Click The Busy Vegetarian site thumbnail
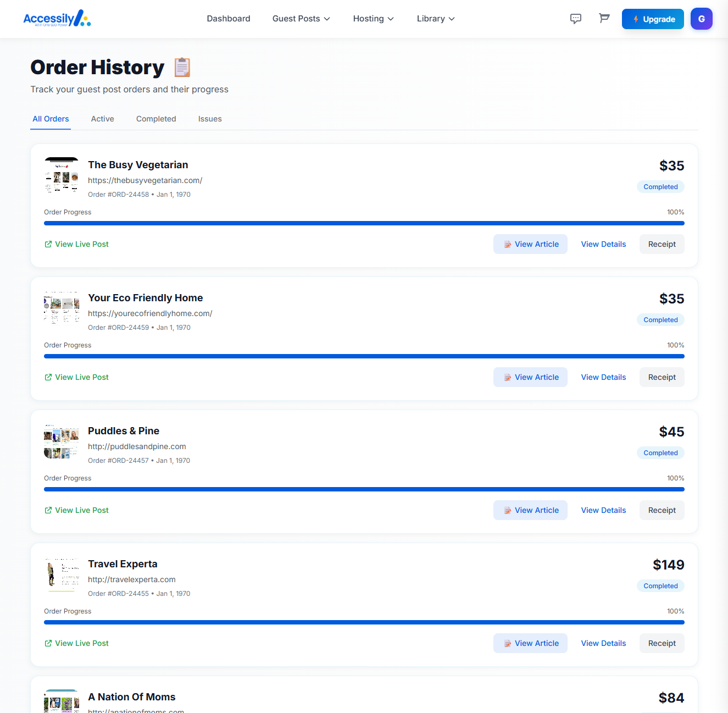Image resolution: width=728 pixels, height=713 pixels. (61, 175)
